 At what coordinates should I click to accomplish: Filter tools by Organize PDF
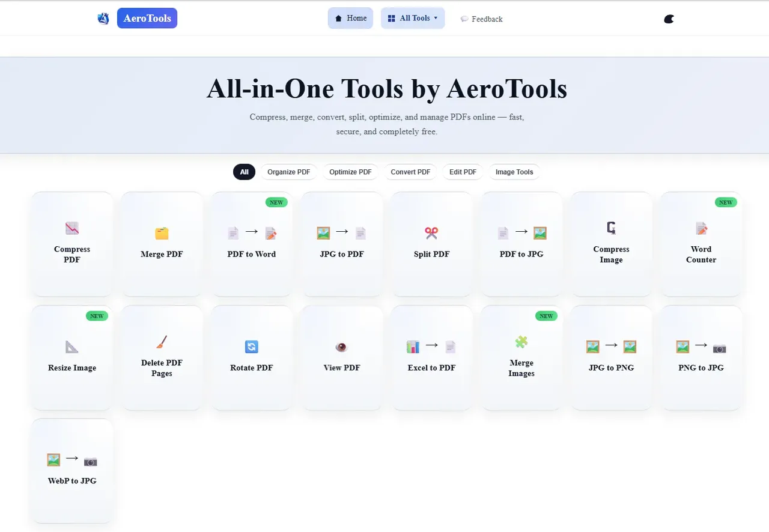coord(289,172)
